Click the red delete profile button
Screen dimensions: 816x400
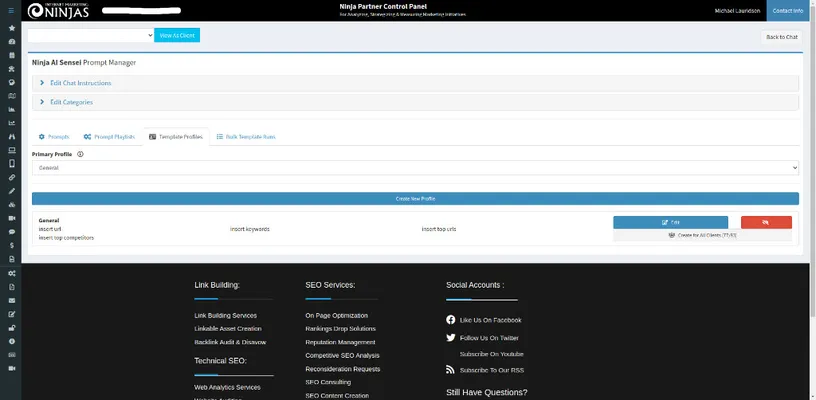(x=766, y=222)
